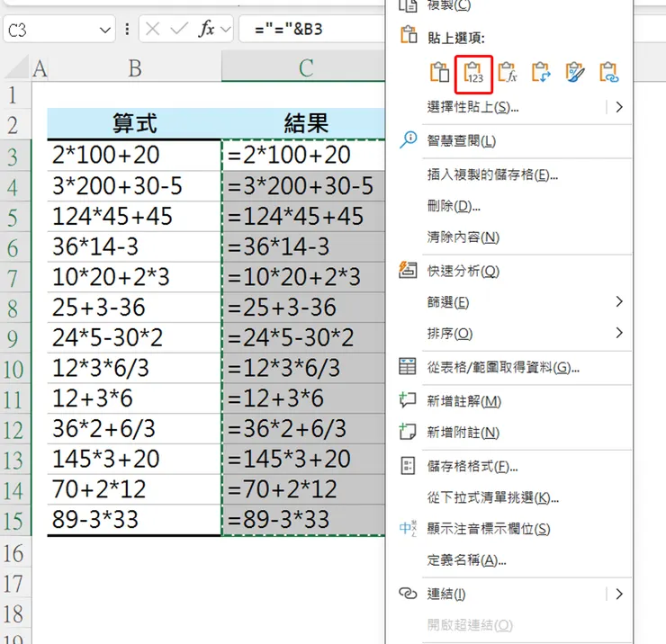Choose the default Paste clipboard icon
The image size is (666, 644).
(439, 72)
